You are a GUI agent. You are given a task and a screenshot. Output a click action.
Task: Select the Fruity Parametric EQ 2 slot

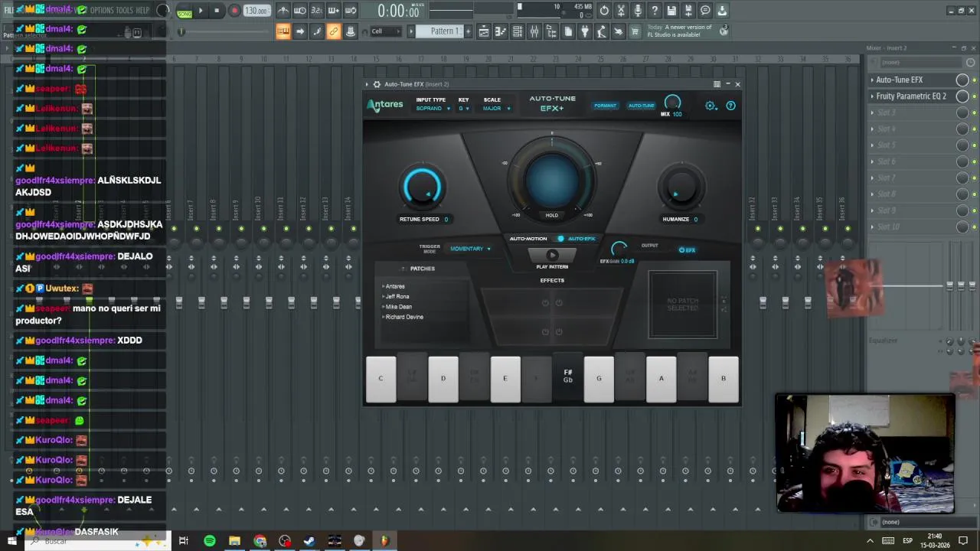912,96
